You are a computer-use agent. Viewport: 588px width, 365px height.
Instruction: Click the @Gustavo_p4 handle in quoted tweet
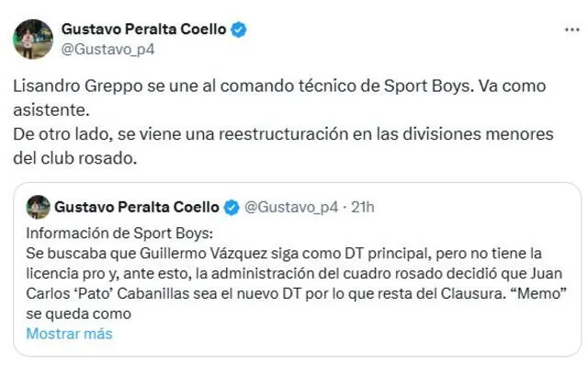(x=291, y=208)
